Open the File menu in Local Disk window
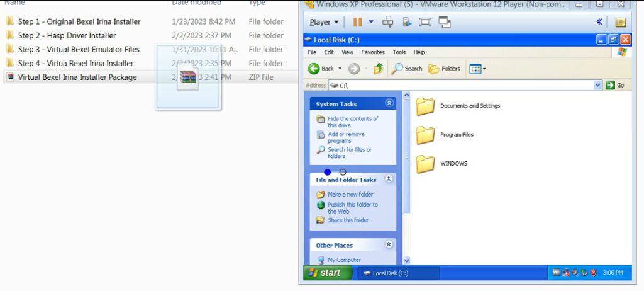 tap(312, 52)
